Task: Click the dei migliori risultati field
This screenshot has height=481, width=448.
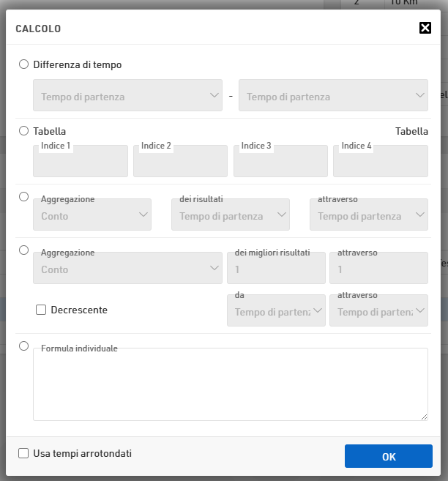Action: point(276,269)
